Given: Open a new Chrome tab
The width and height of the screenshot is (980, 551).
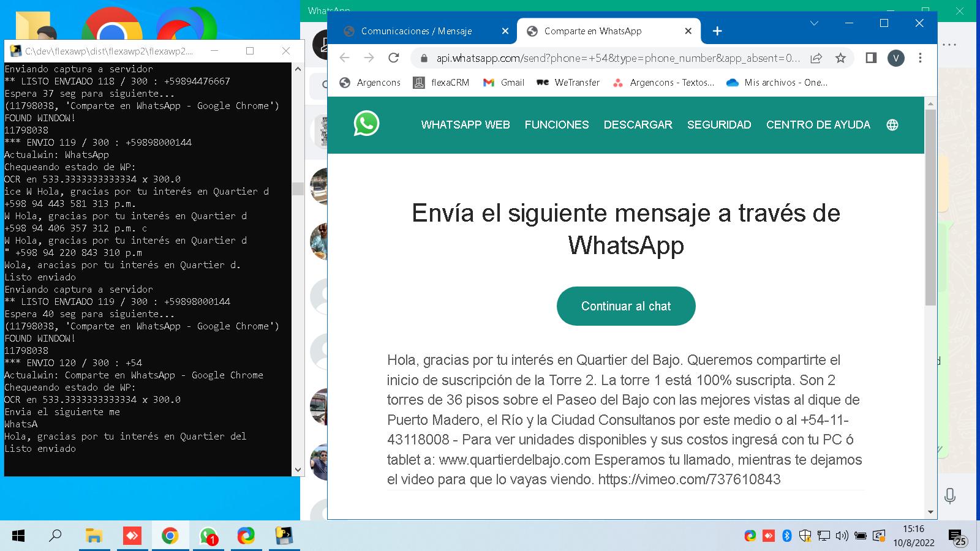Looking at the screenshot, I should 718,31.
